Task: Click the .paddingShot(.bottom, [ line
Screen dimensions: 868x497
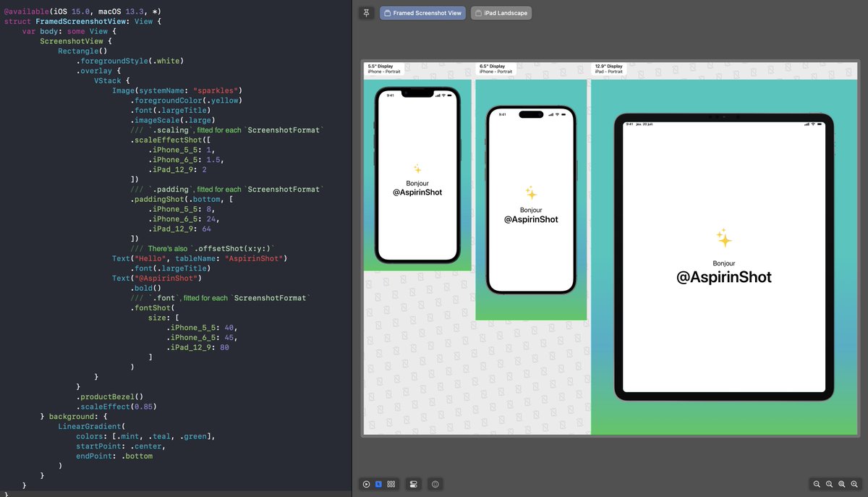Action: 183,199
